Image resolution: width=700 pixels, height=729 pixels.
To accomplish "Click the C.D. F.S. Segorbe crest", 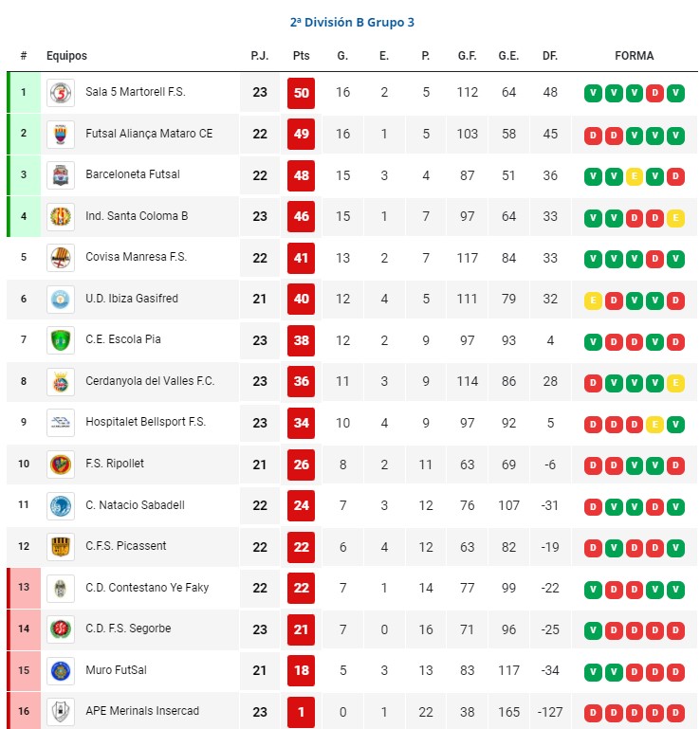I will point(61,629).
